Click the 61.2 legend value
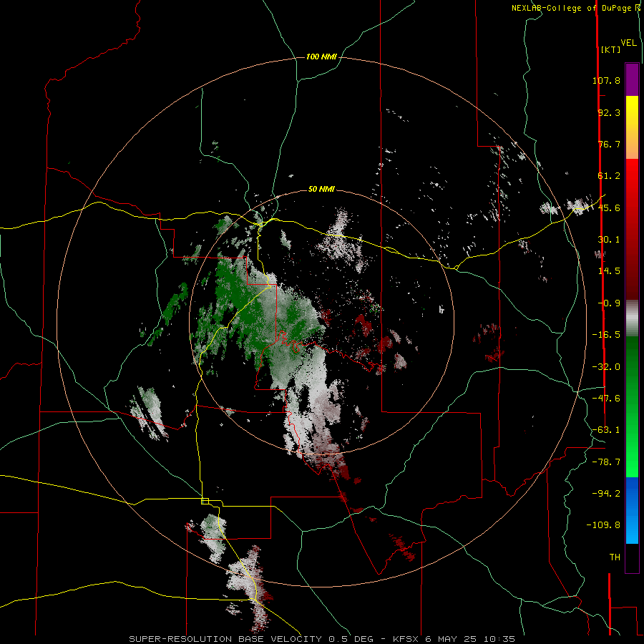This screenshot has height=644, width=644. point(609,176)
